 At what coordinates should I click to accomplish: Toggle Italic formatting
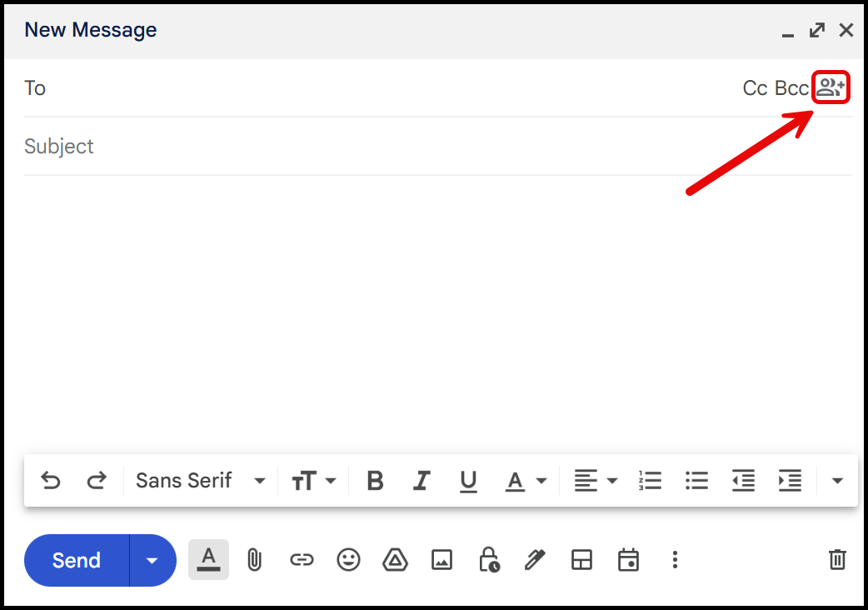tap(422, 481)
